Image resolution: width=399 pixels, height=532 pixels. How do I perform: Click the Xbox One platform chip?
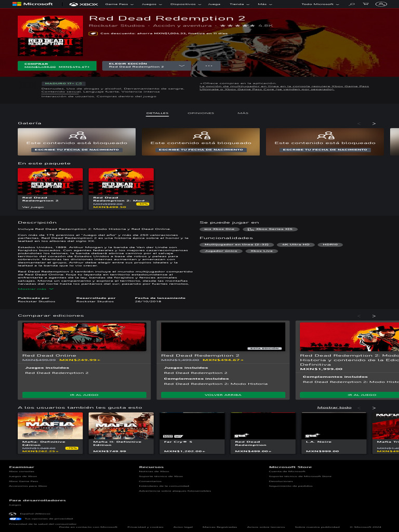click(220, 229)
